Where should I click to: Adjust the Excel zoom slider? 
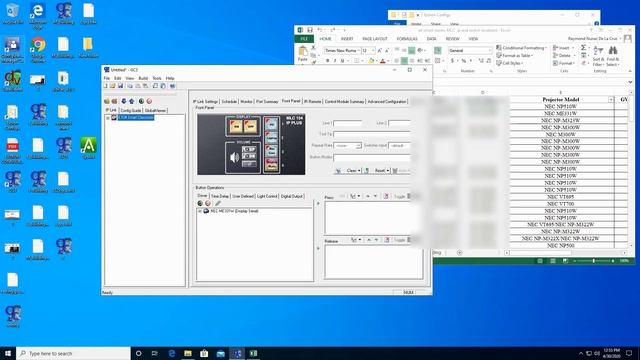click(x=593, y=261)
